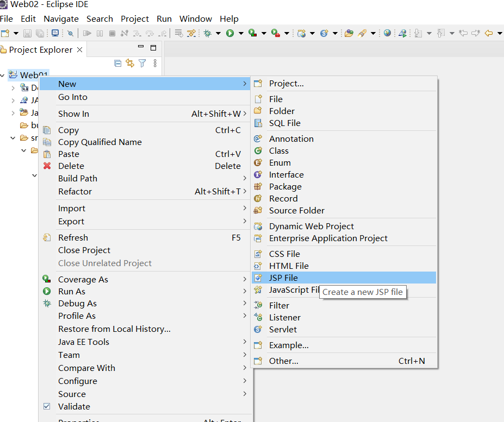This screenshot has height=422, width=504.
Task: Click the green Run toolbar button
Action: [x=230, y=33]
